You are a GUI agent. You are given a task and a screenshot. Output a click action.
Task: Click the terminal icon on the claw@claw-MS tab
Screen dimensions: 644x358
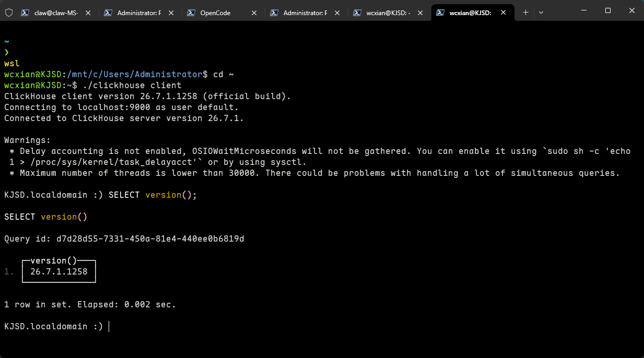tap(25, 13)
